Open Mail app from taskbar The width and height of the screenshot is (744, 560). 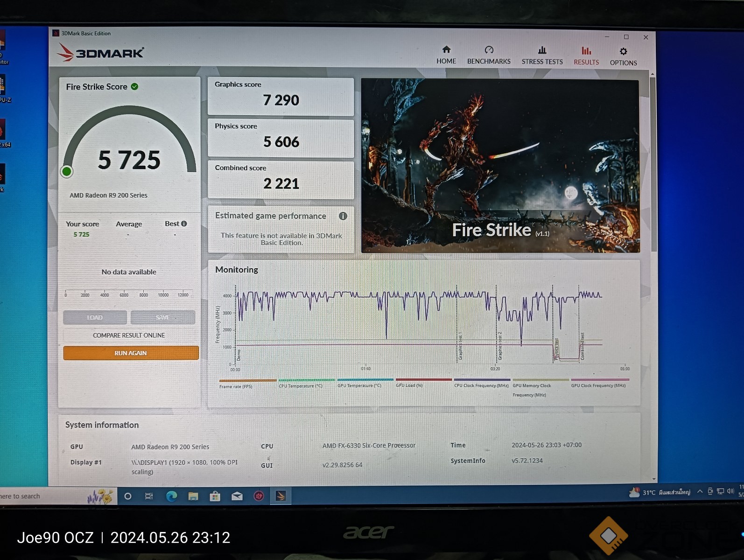coord(237,496)
